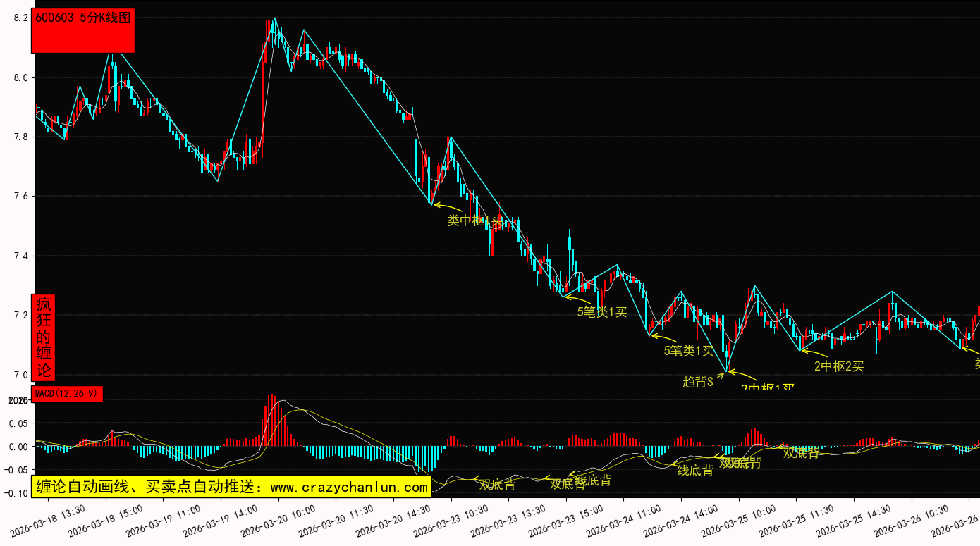
Task: Click yellow arrow pointing from 类中枢1买 label
Action: coord(447,207)
